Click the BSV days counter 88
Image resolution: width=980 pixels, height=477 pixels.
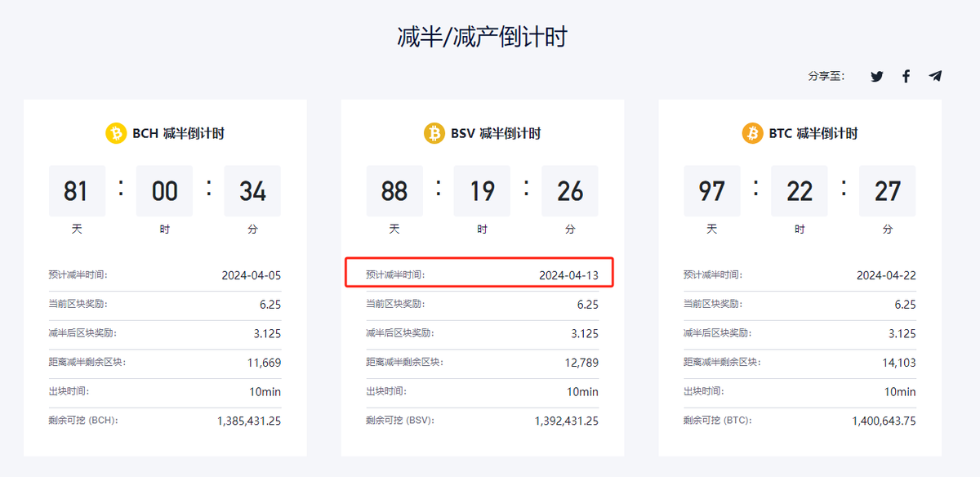tap(394, 191)
